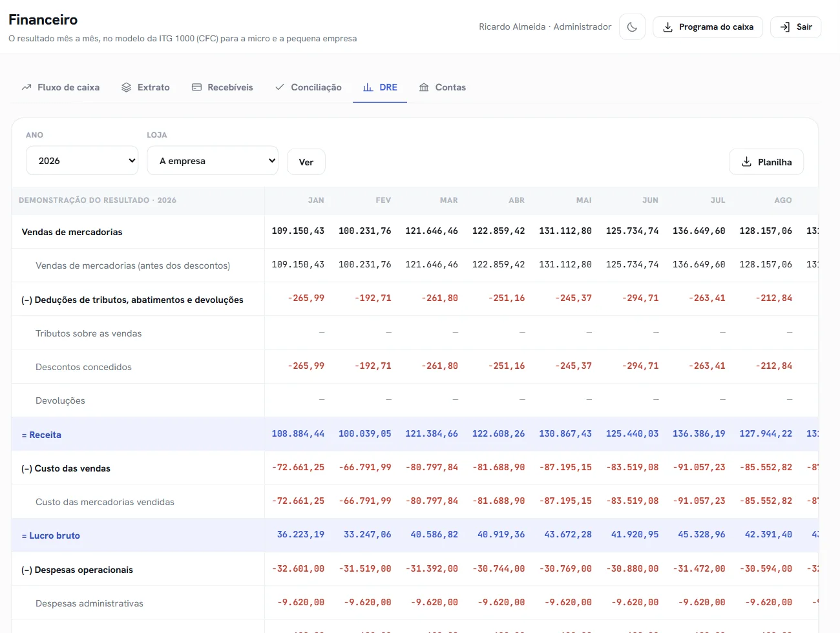Switch to the Fluxo de caixa tab
This screenshot has width=840, height=633.
point(61,87)
